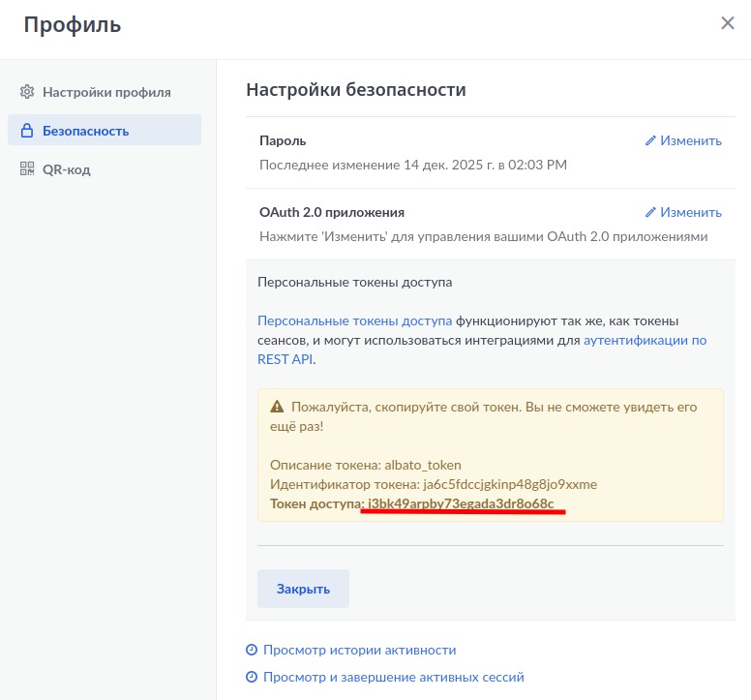The height and width of the screenshot is (700, 751).
Task: Click the lock icon beside Безопасность
Action: (x=27, y=131)
